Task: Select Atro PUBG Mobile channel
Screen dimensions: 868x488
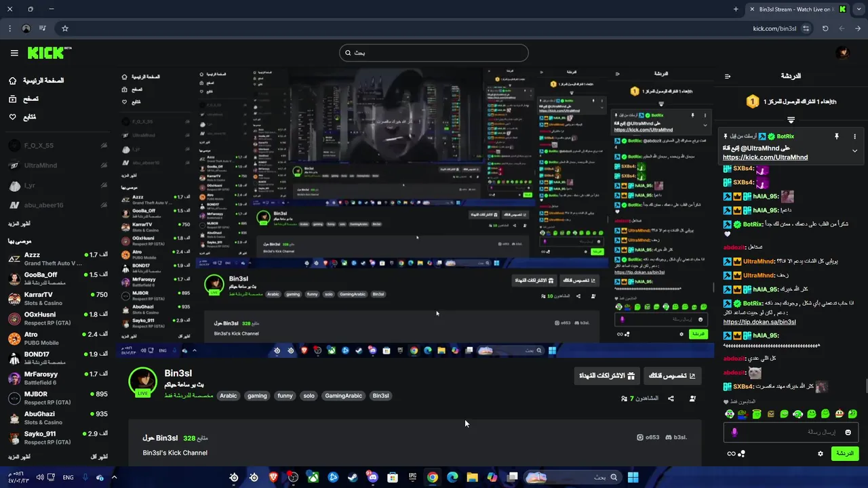Action: pos(57,338)
